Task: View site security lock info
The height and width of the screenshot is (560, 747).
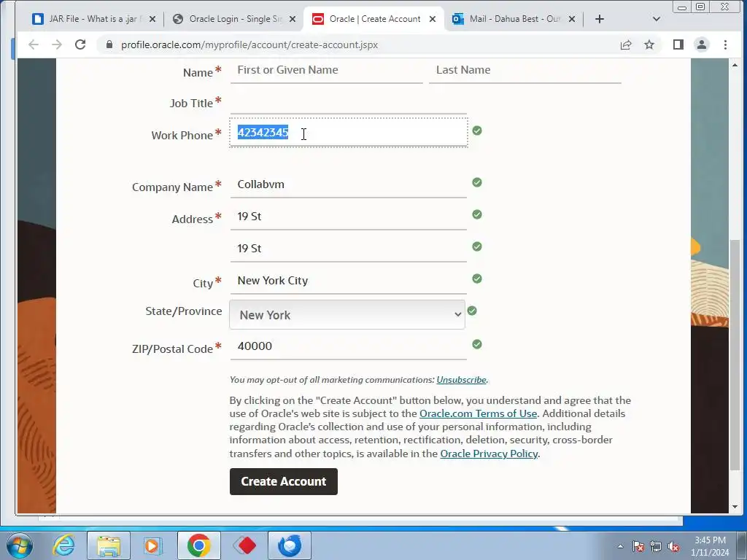Action: [x=109, y=44]
